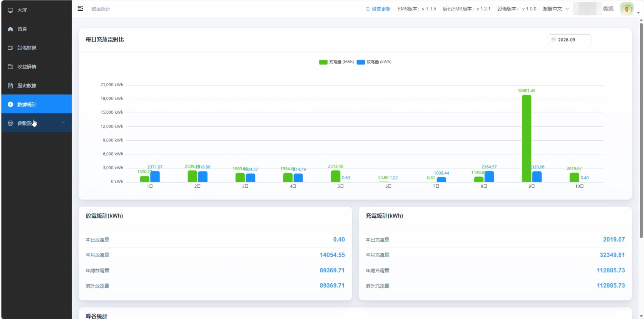Go to 首頁 via the home icon
The image size is (644, 319).
[10, 29]
